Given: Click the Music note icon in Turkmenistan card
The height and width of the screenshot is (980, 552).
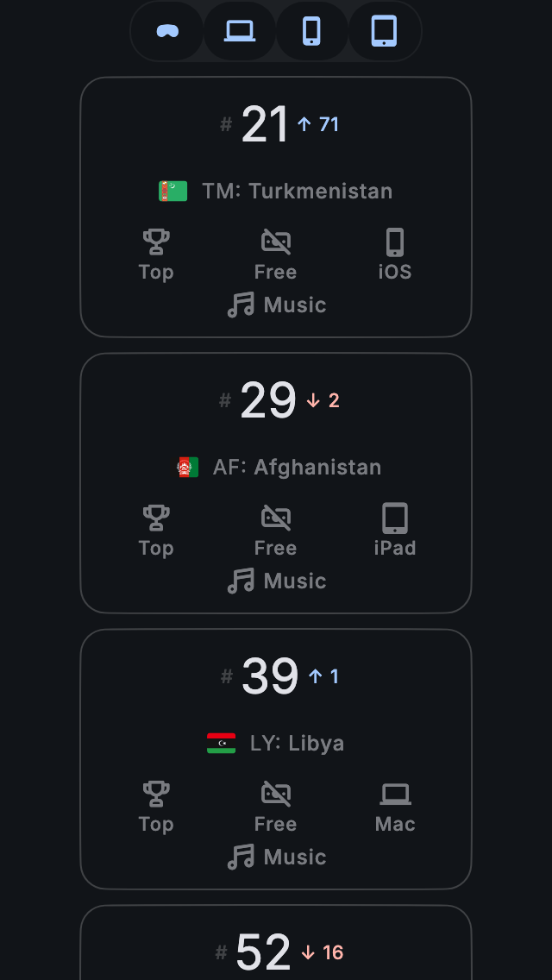Looking at the screenshot, I should [x=241, y=305].
